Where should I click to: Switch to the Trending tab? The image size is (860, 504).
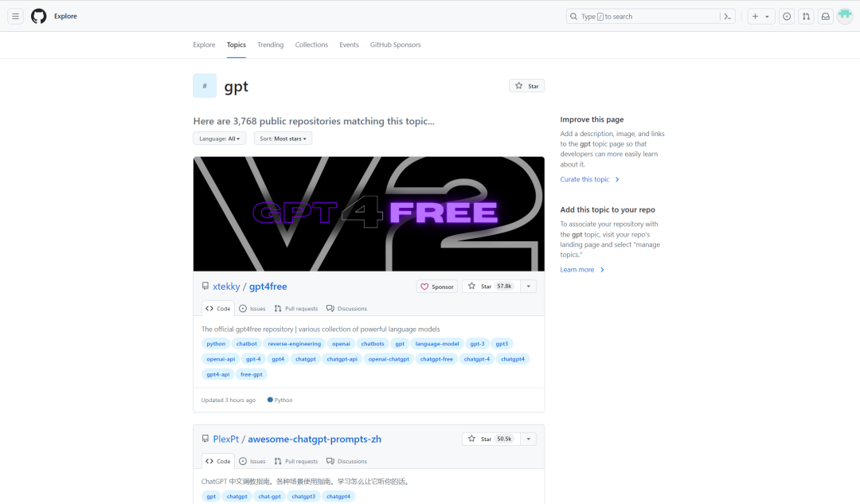tap(271, 45)
